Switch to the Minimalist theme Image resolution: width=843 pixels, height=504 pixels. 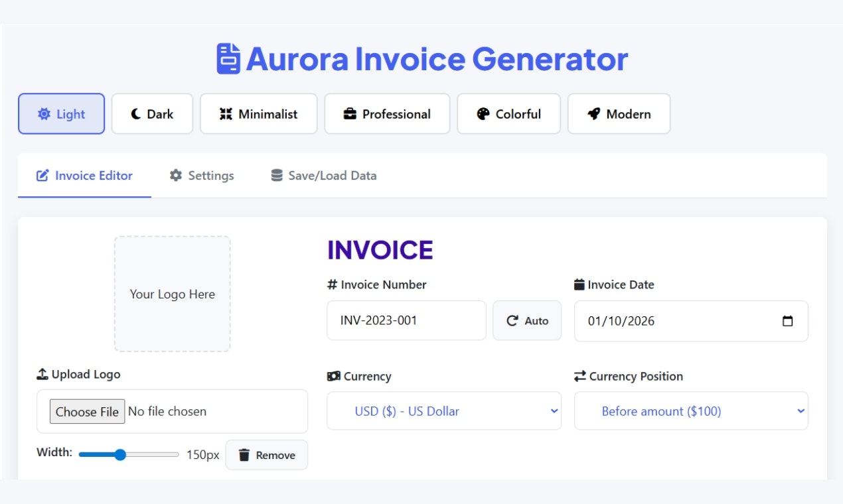pos(258,113)
